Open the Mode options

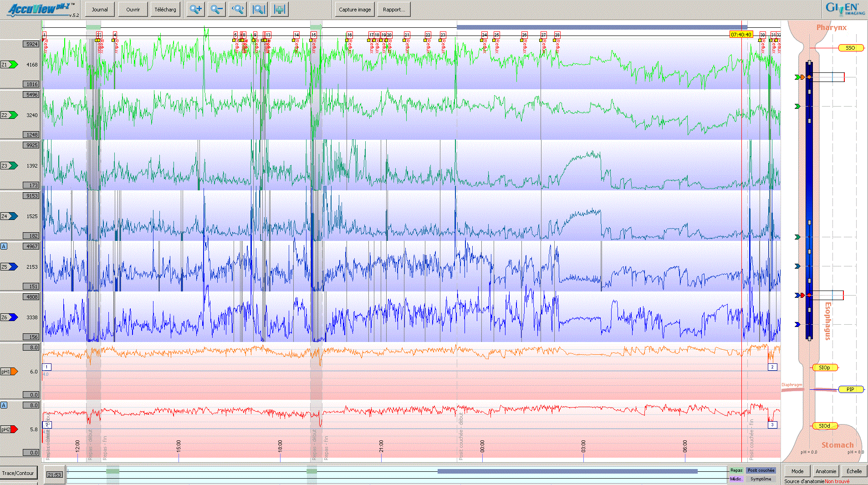[797, 471]
